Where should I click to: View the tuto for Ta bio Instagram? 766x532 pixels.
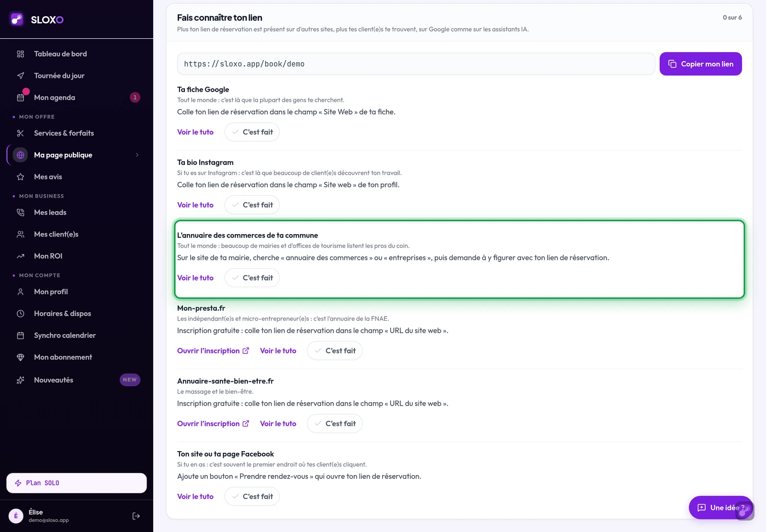coord(195,205)
